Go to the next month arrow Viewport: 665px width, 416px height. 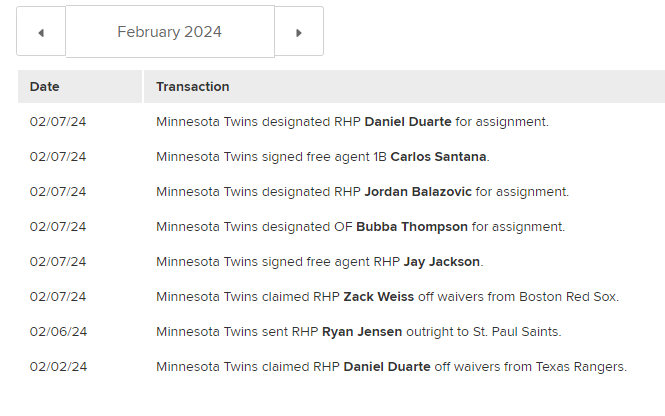(299, 32)
